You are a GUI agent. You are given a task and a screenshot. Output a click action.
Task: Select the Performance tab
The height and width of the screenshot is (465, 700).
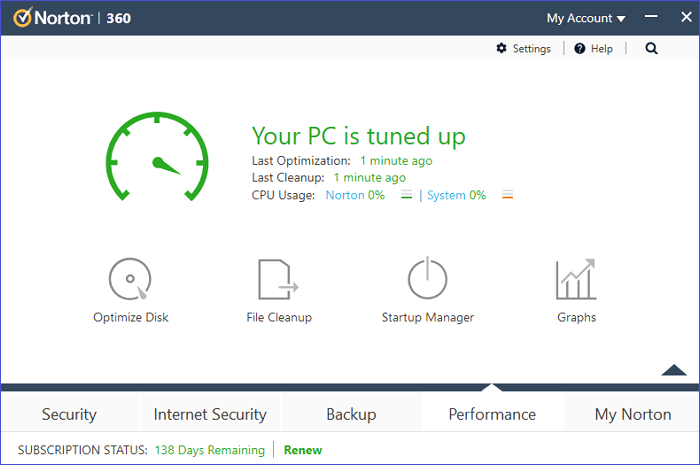click(x=492, y=414)
